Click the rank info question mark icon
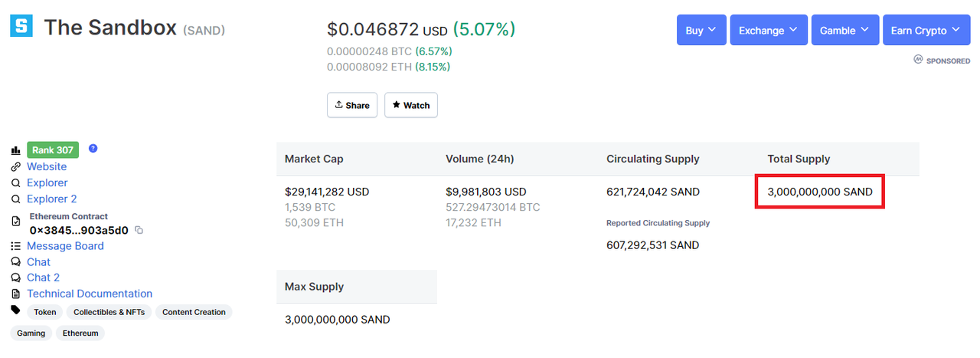Screen dimensions: 980x358 93,148
